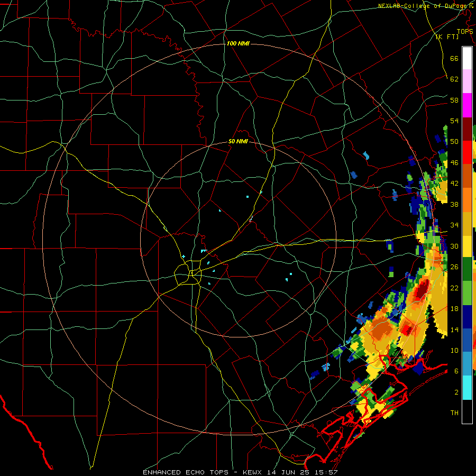Screen dimensions: 476x476
Task: Click the '50 NMI' range ring label
Action: (239, 142)
